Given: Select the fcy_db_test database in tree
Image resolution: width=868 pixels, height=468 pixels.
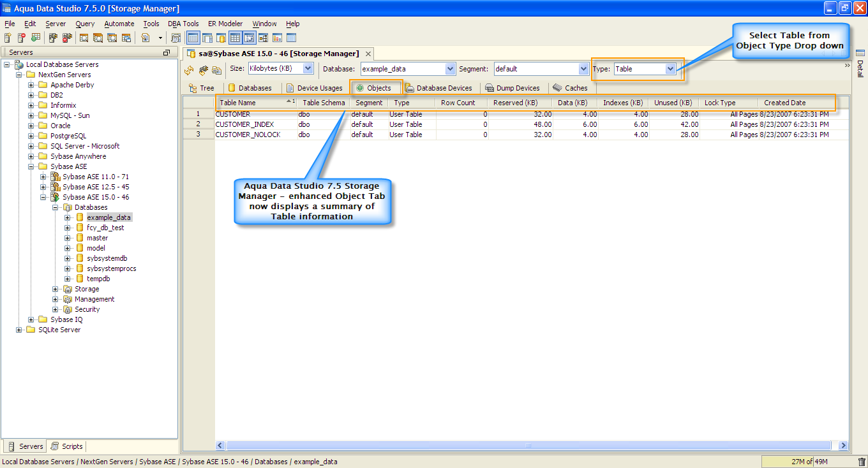Looking at the screenshot, I should [105, 228].
